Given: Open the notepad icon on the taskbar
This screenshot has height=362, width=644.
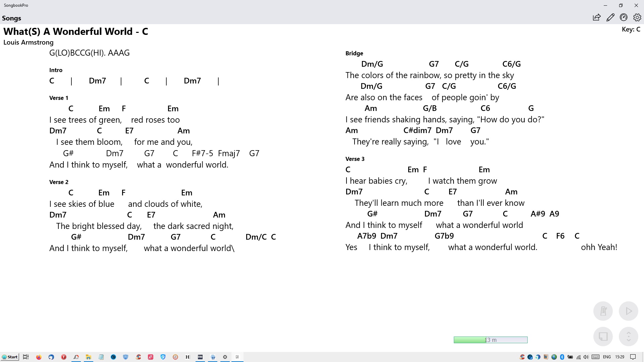Looking at the screenshot, I should click(x=101, y=357).
